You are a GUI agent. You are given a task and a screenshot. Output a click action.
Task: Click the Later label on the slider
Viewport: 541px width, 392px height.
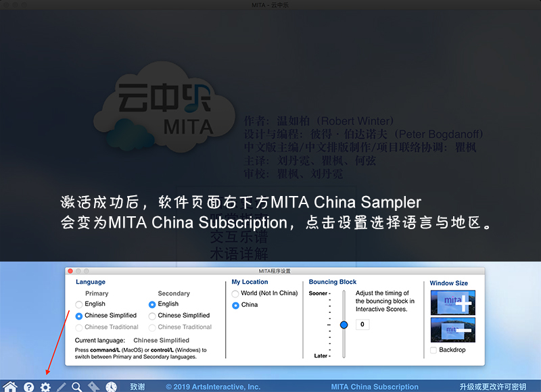321,356
